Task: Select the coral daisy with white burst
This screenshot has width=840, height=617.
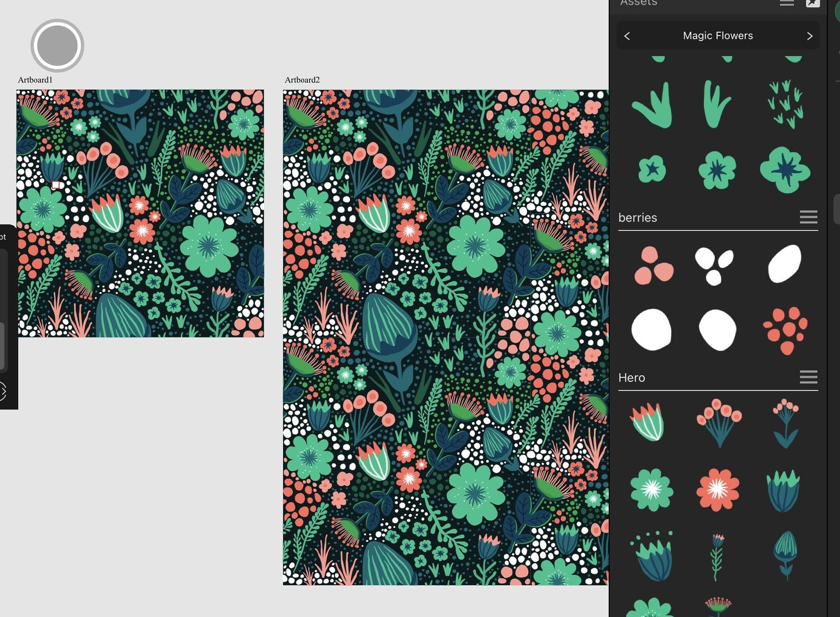Action: point(717,490)
